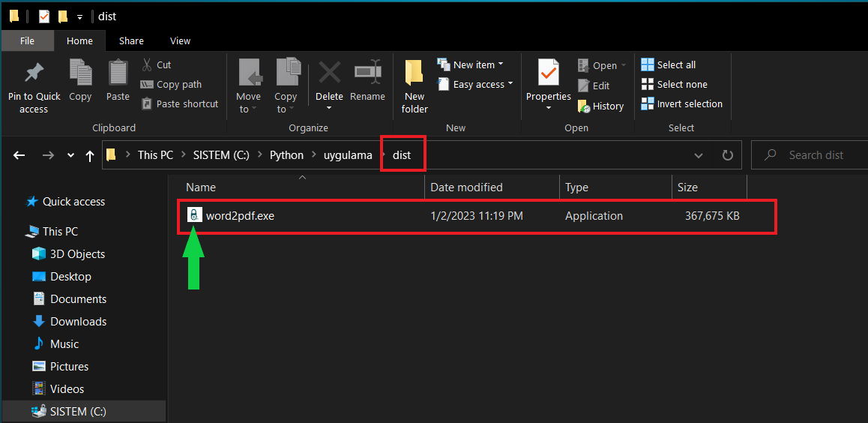Click the Rename icon in the ribbon
The width and height of the screenshot is (868, 423).
coord(367,73)
